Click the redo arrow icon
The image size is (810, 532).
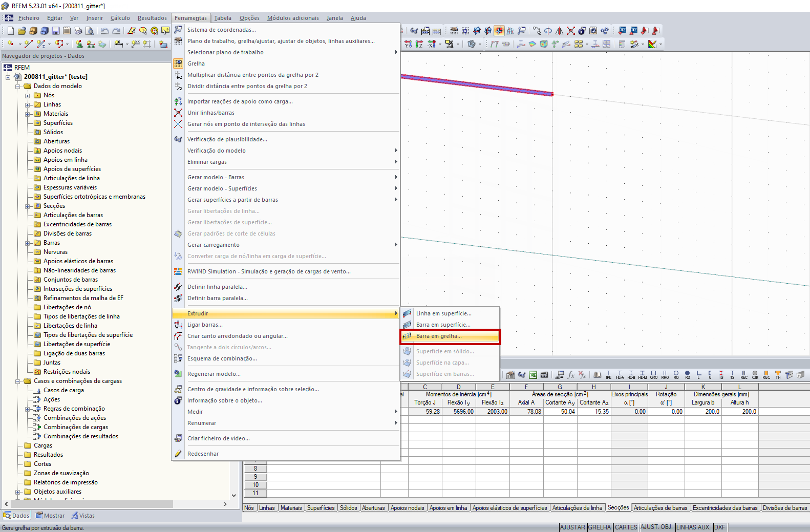click(116, 31)
